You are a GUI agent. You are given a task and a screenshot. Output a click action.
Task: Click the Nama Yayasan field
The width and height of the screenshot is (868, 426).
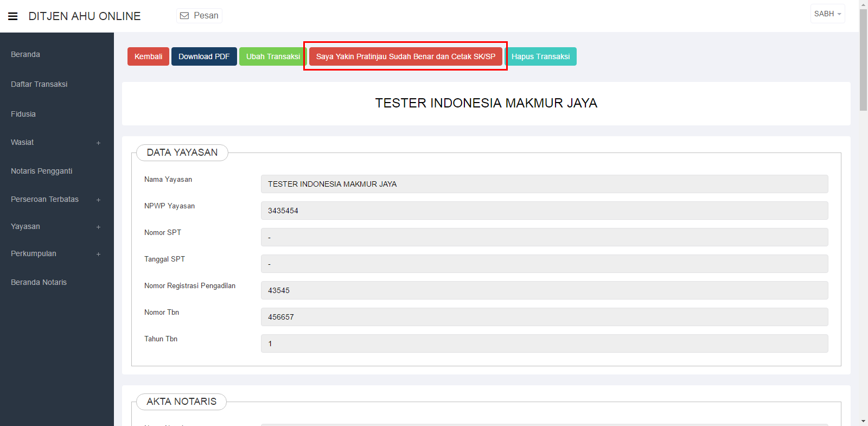[544, 184]
